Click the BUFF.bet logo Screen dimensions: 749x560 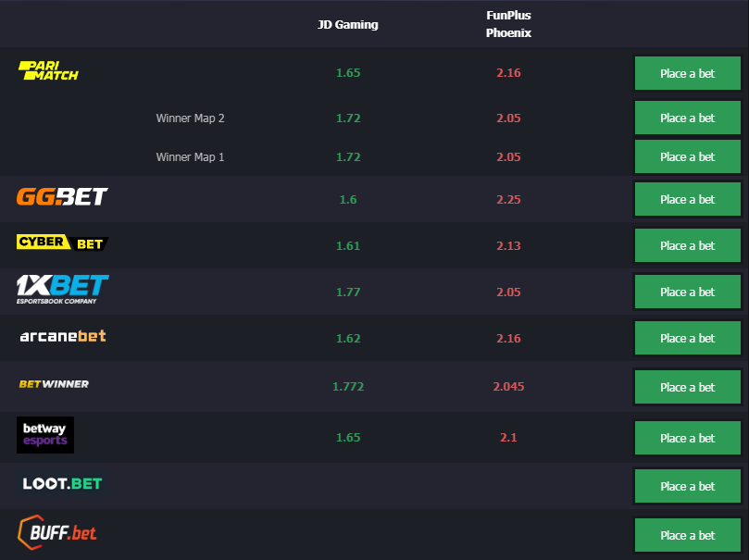[56, 532]
